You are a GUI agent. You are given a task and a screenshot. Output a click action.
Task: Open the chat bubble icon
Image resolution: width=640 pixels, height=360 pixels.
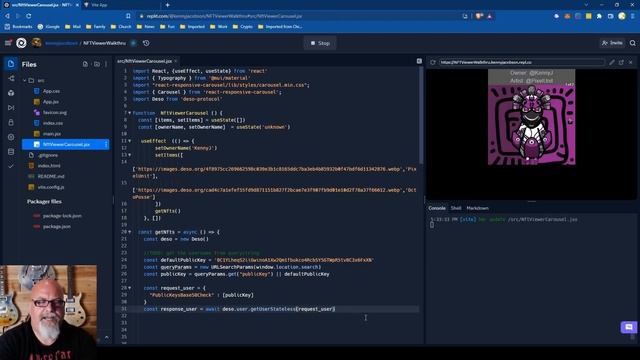point(629,327)
